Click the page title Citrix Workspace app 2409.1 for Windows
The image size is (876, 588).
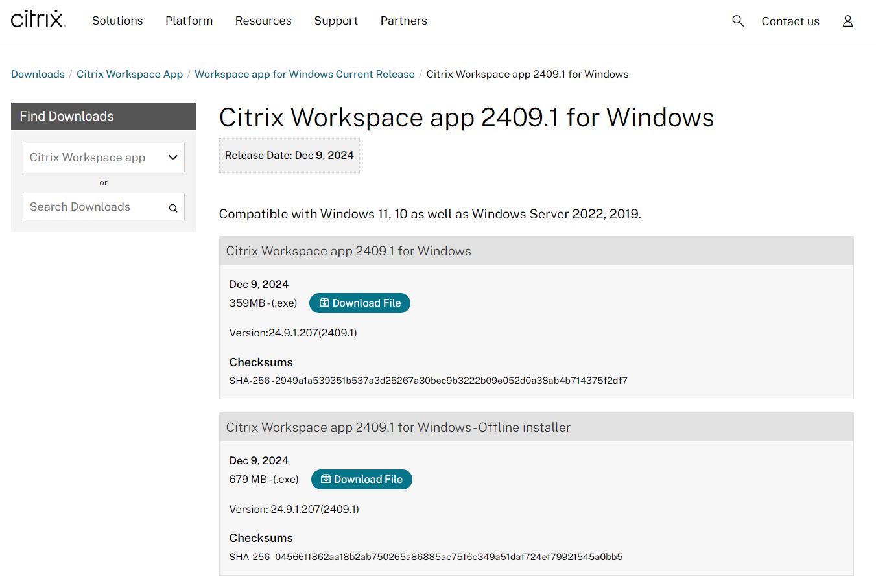pyautogui.click(x=467, y=117)
